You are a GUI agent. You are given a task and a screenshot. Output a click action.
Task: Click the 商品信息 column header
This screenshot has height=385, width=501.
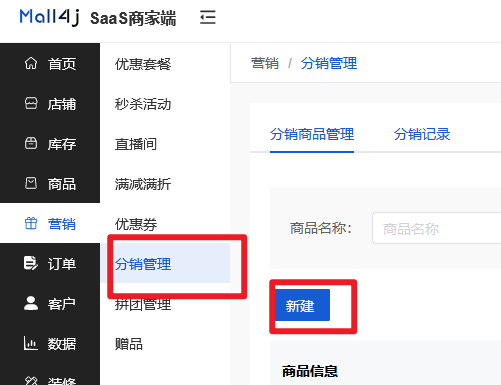point(310,371)
